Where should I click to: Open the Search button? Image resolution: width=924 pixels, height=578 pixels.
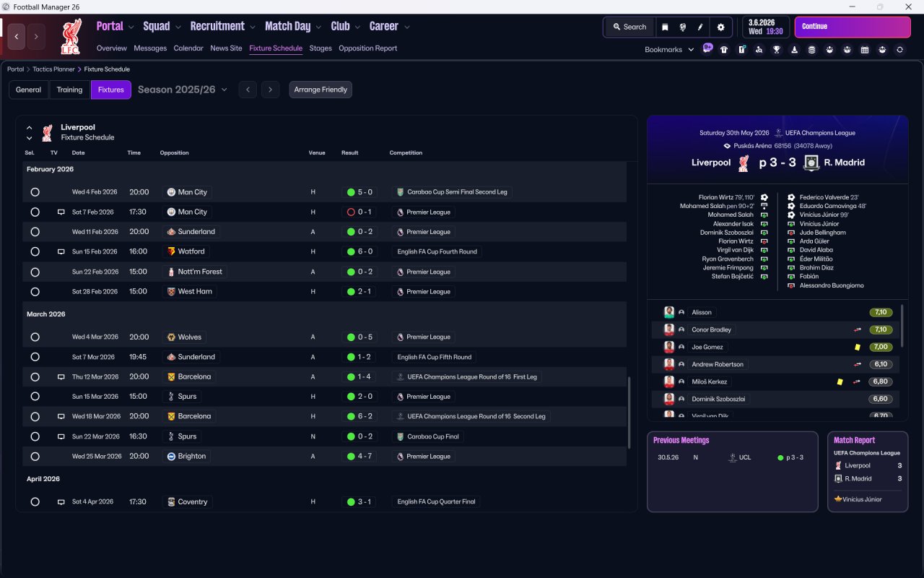[629, 27]
